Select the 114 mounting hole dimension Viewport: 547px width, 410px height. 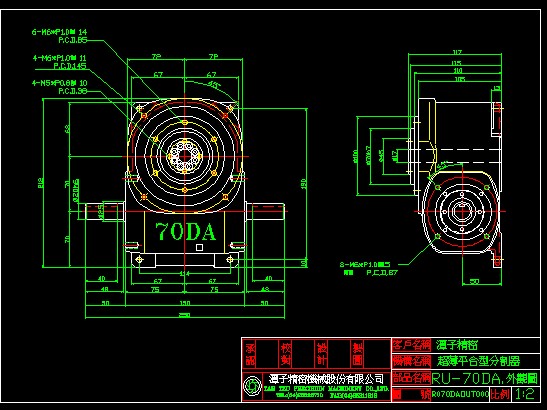point(185,274)
